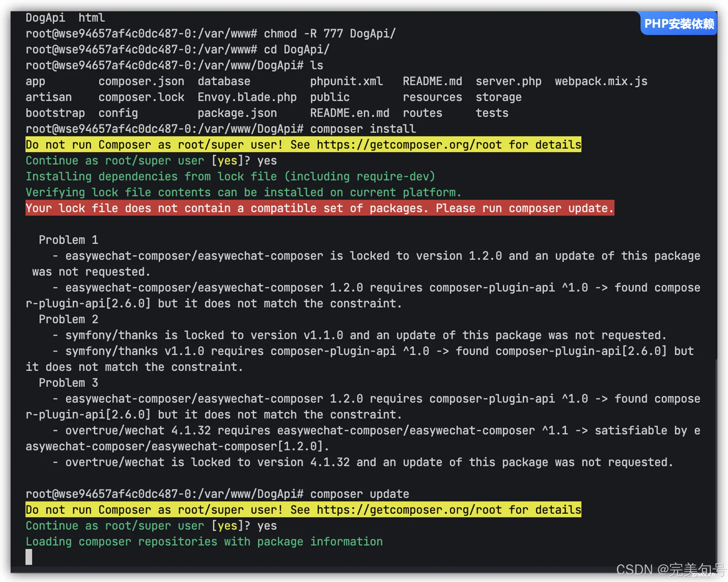Click the PHP安装依赖 label badge

point(679,24)
